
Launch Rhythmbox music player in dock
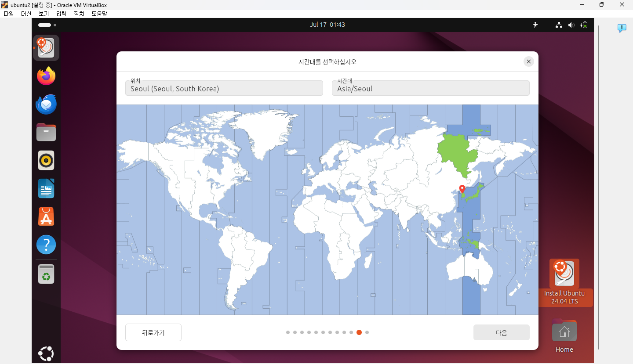click(x=46, y=160)
